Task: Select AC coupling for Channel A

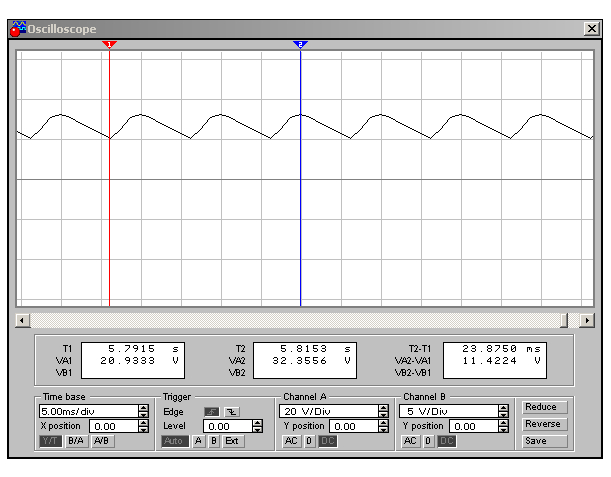Action: (290, 441)
